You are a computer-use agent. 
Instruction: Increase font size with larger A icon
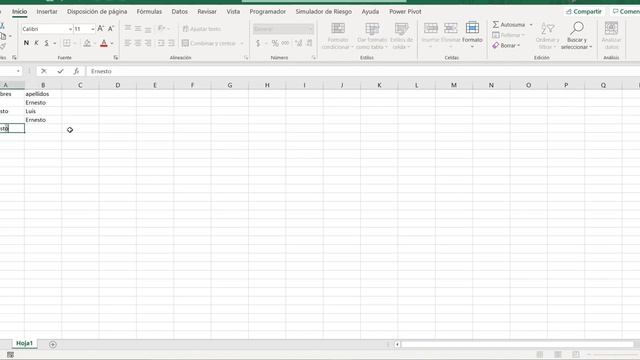(x=100, y=29)
